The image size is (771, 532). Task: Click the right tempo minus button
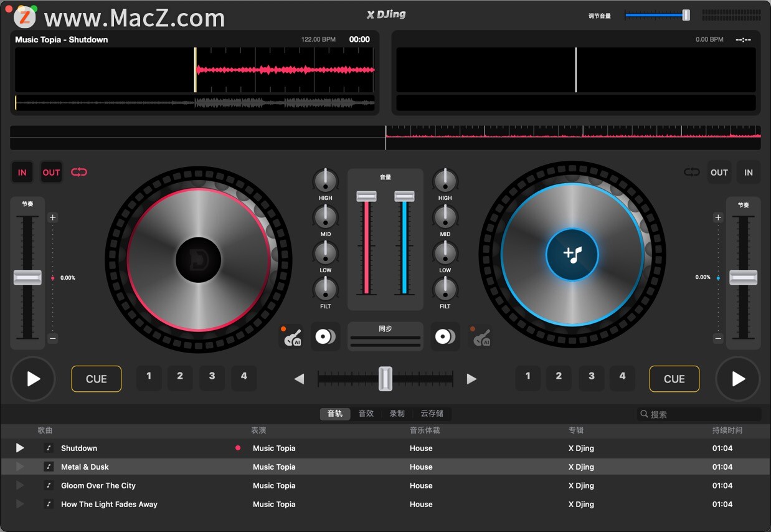pyautogui.click(x=718, y=338)
